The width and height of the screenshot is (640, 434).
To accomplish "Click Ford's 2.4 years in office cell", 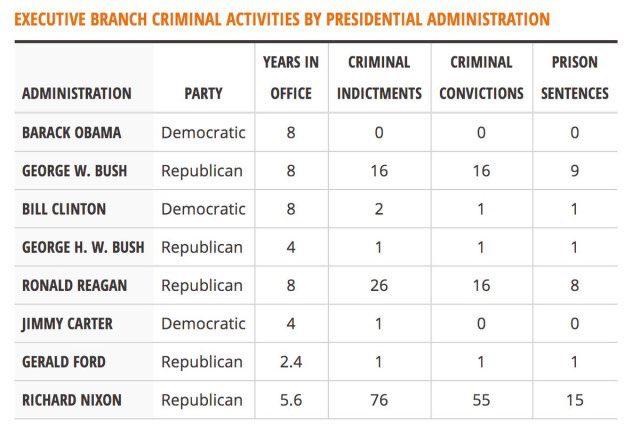I will [x=291, y=362].
